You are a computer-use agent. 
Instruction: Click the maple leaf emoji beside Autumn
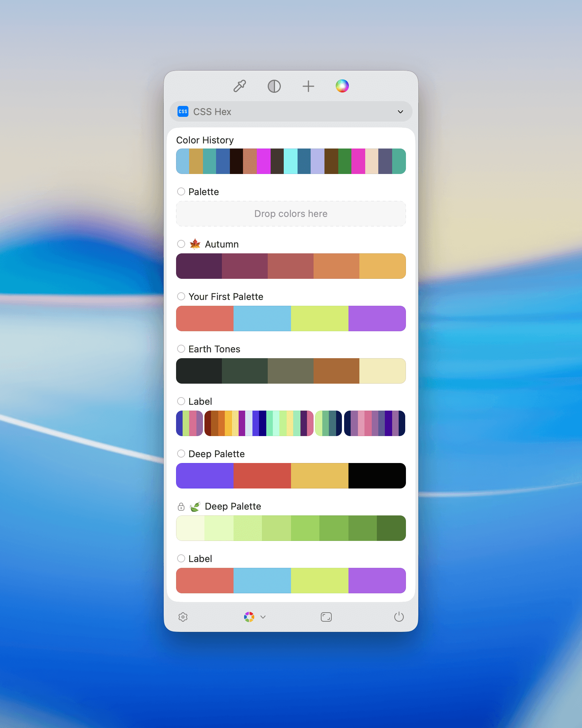[x=195, y=244]
